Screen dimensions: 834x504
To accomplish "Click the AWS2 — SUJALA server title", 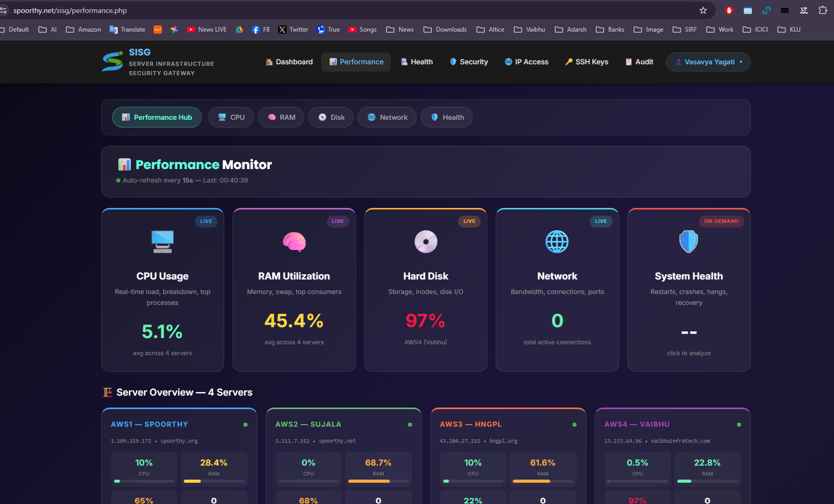I will click(308, 424).
